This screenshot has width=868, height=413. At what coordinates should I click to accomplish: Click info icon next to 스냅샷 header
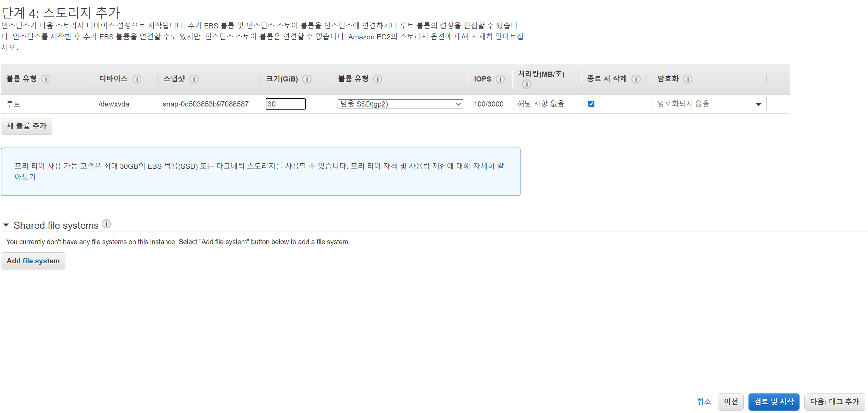pyautogui.click(x=194, y=79)
